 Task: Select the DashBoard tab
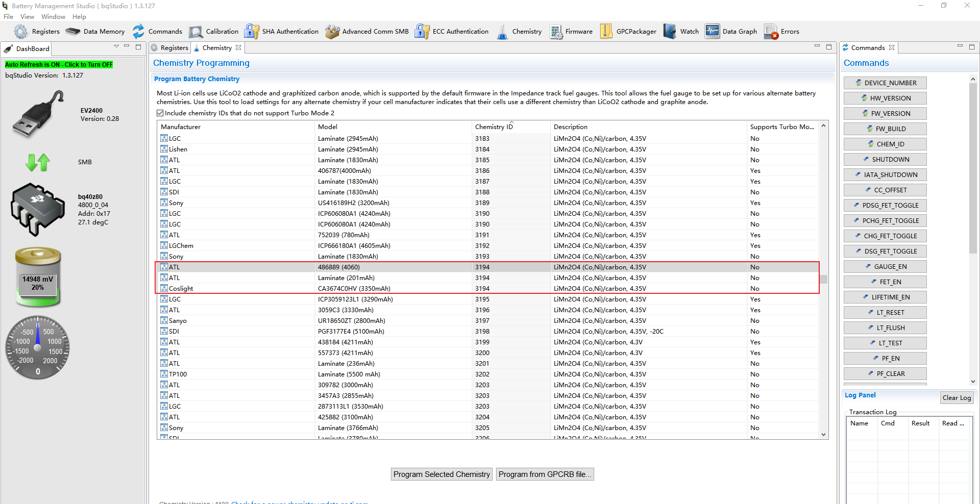(x=27, y=48)
